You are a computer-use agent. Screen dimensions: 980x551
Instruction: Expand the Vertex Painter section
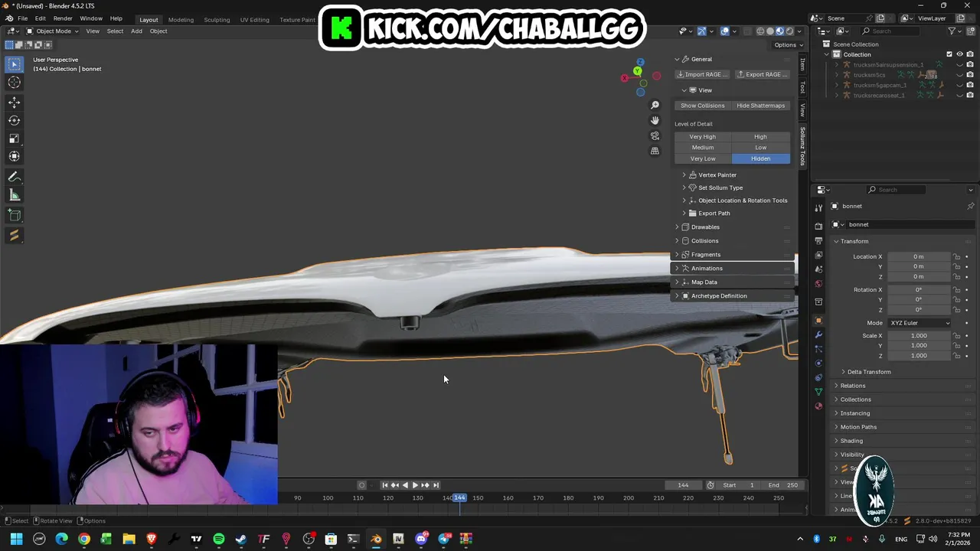tap(717, 175)
